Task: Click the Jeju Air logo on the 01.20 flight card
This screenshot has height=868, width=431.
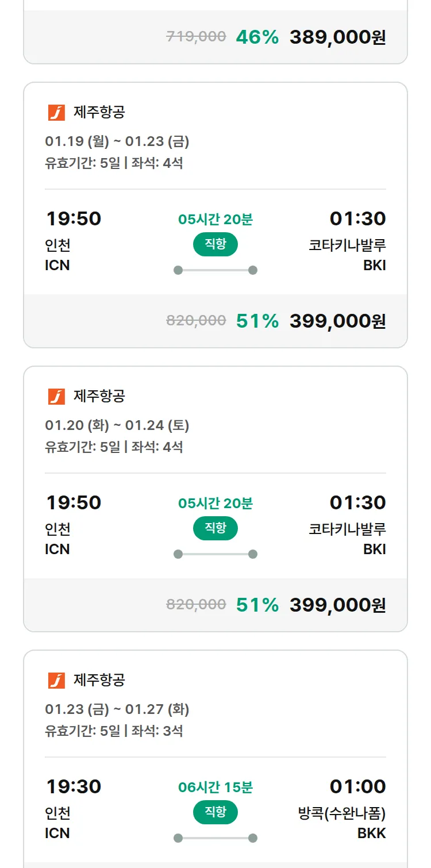Action: 56,397
